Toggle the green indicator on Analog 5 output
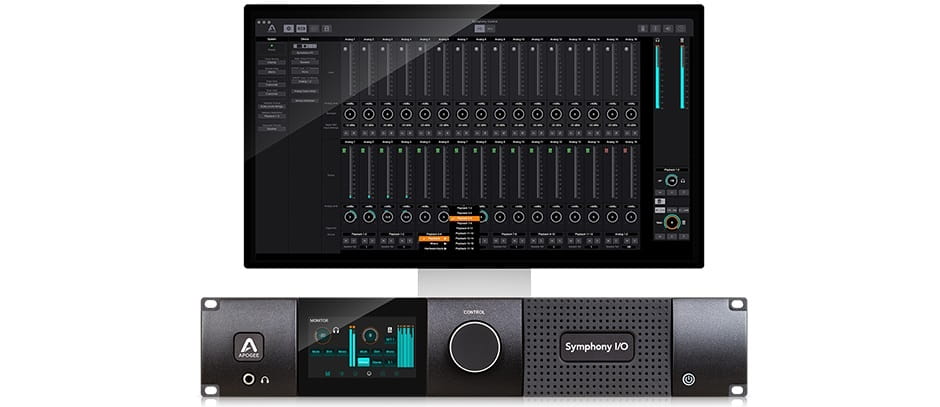This screenshot has width=940, height=407. 420,150
